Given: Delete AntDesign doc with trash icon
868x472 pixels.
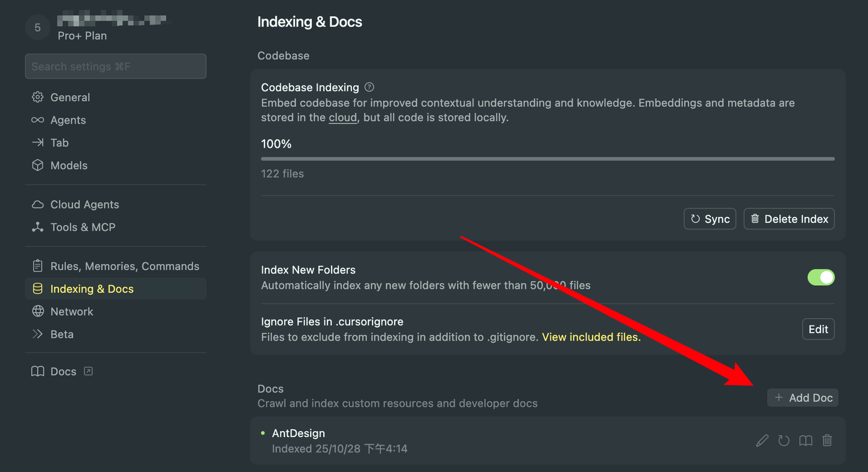Looking at the screenshot, I should click(827, 441).
